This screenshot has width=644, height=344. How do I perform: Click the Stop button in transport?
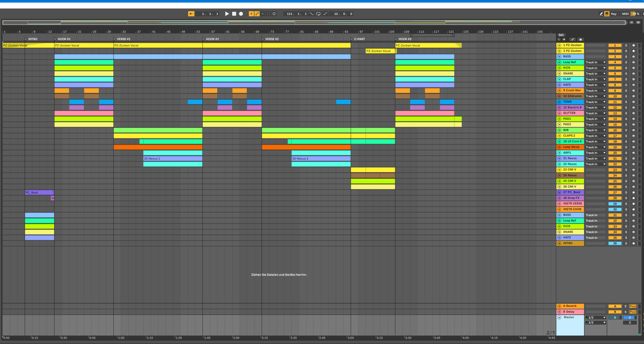(x=234, y=14)
